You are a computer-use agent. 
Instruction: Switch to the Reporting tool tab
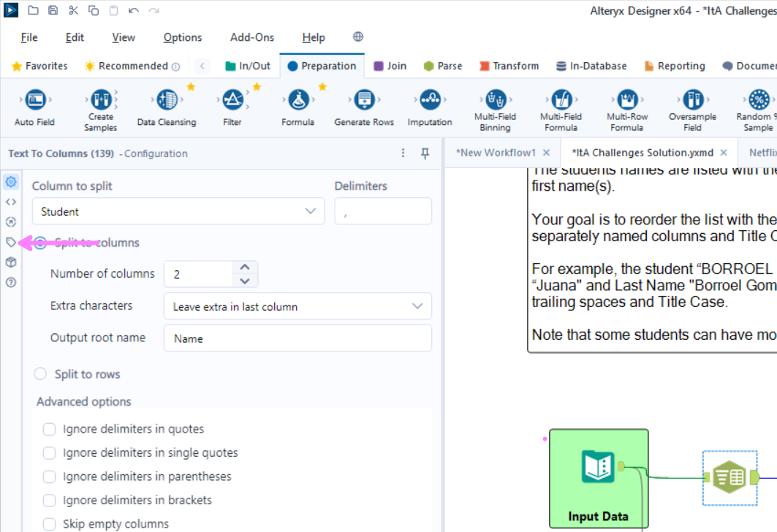(x=675, y=66)
